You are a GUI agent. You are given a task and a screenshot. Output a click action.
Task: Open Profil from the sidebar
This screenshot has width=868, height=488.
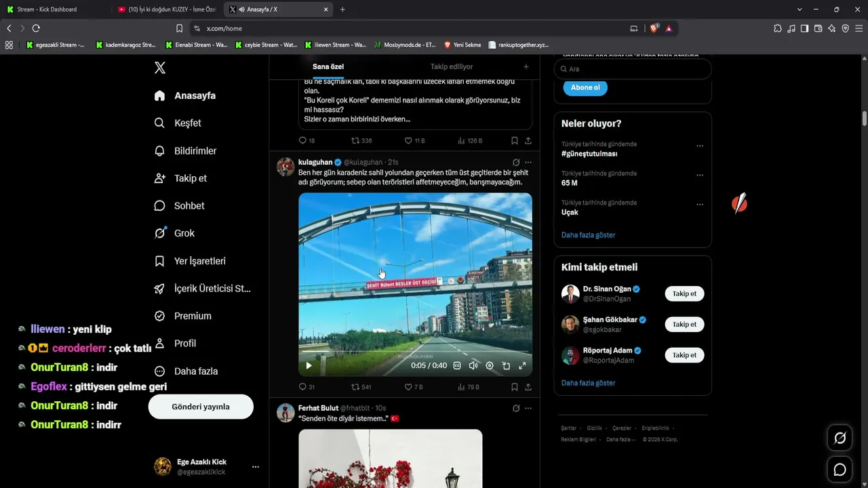[x=175, y=344]
